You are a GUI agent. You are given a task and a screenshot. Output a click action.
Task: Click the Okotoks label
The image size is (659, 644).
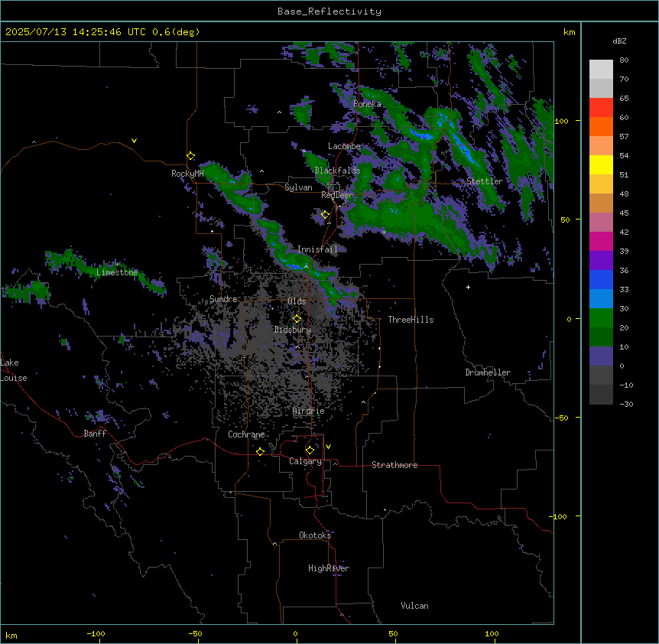(315, 535)
